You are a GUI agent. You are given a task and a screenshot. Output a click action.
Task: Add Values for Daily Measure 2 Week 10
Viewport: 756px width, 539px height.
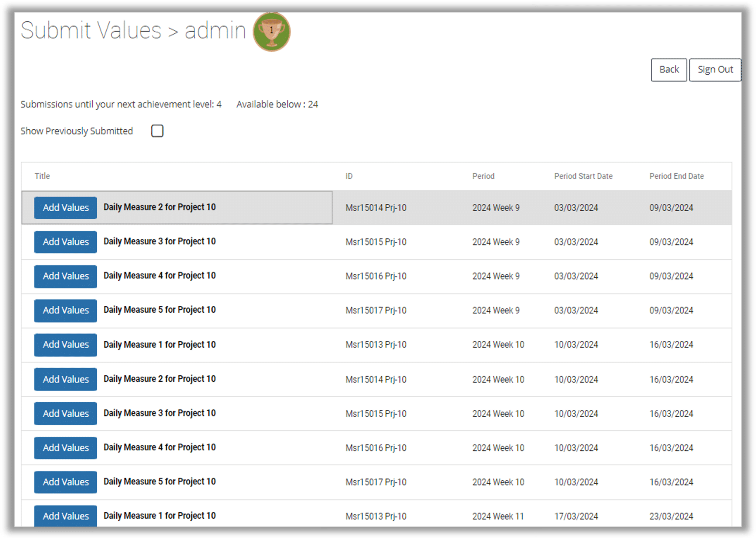coord(66,379)
